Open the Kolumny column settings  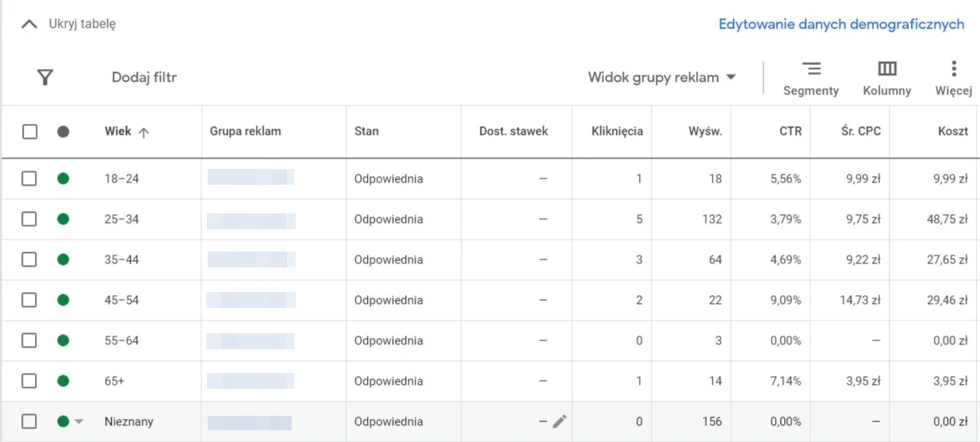[887, 78]
